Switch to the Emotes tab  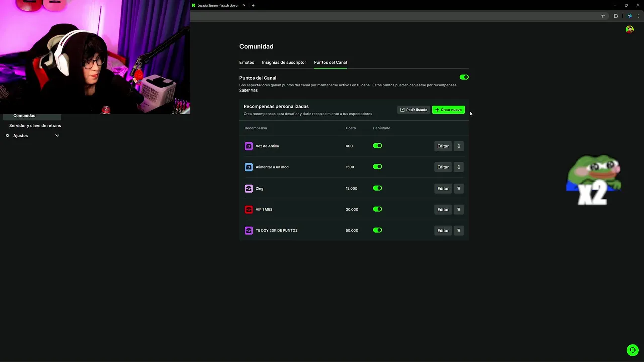point(247,62)
